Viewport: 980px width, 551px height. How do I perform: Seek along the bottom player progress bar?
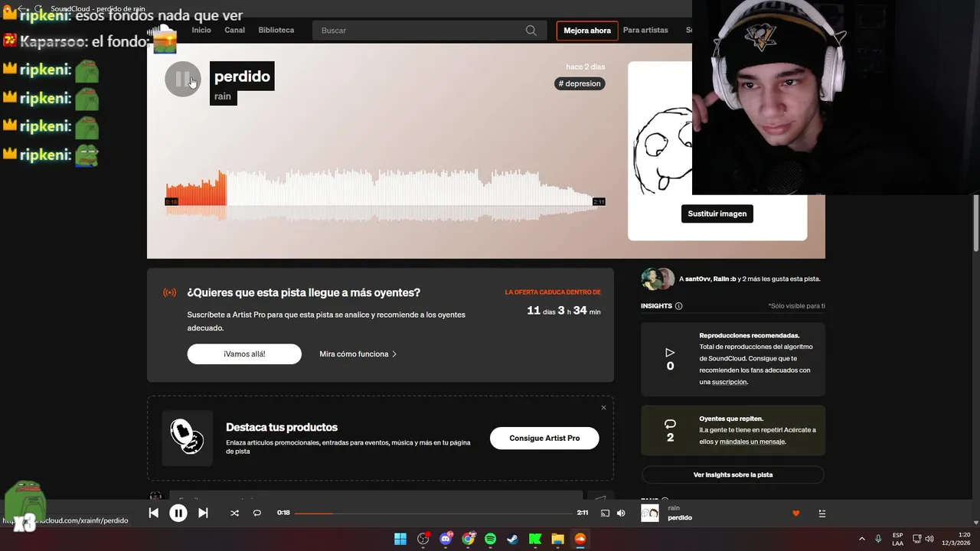click(433, 513)
